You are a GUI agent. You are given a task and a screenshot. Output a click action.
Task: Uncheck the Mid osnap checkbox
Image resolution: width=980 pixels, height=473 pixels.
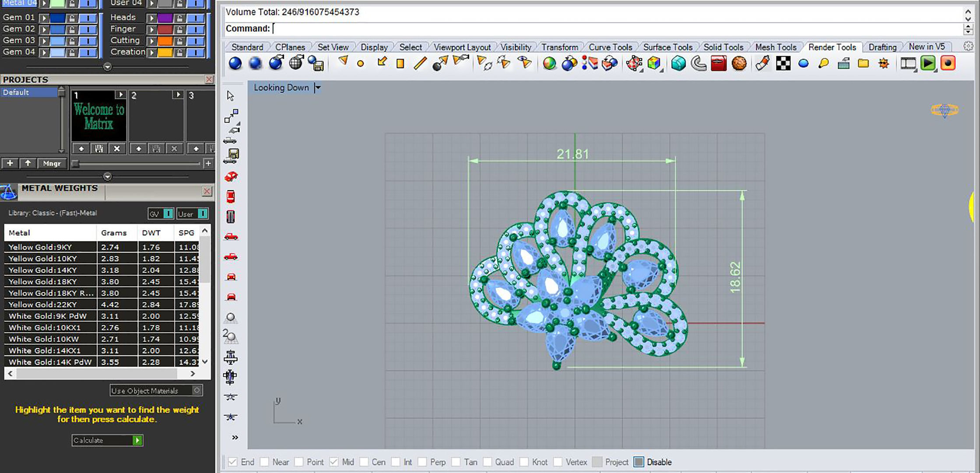334,462
